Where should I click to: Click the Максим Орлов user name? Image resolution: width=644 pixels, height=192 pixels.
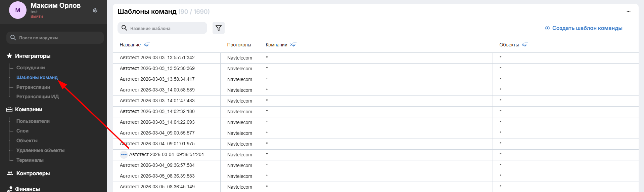pos(55,5)
